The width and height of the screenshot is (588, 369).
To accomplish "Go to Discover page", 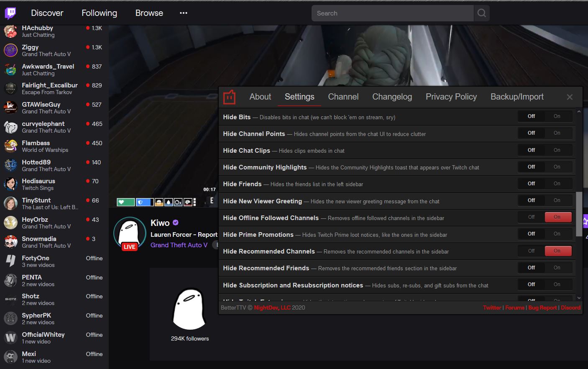I will pos(47,13).
